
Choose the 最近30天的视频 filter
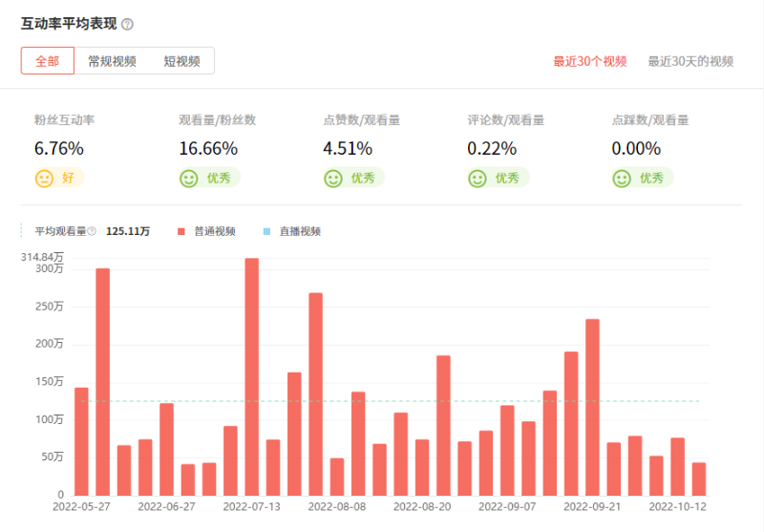(x=690, y=61)
